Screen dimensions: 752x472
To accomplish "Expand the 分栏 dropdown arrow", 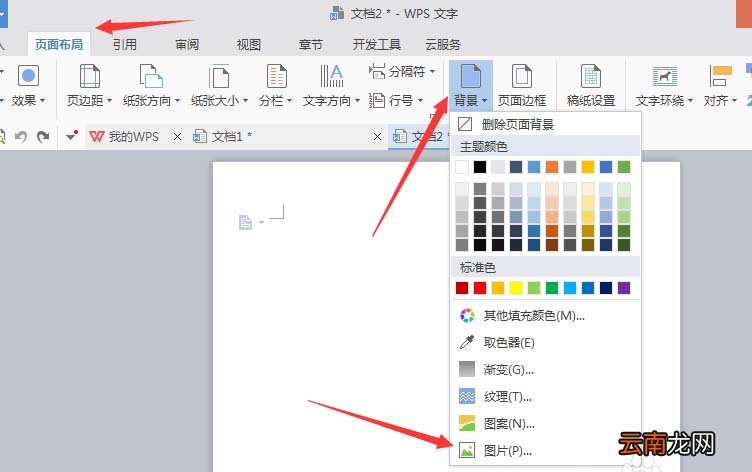I will click(289, 101).
